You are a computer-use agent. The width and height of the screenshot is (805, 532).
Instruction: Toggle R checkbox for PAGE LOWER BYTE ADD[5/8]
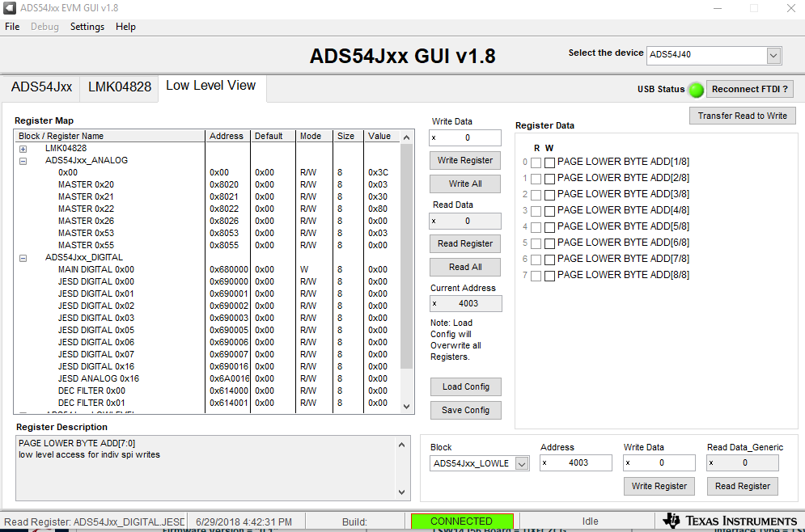(x=536, y=227)
